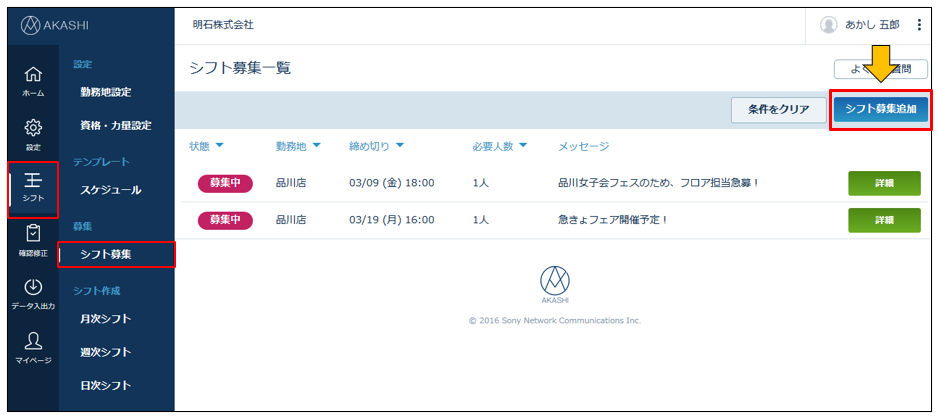This screenshot has width=938, height=419.
Task: Open 詳細 for the 03/09 recruitment
Action: [x=884, y=183]
